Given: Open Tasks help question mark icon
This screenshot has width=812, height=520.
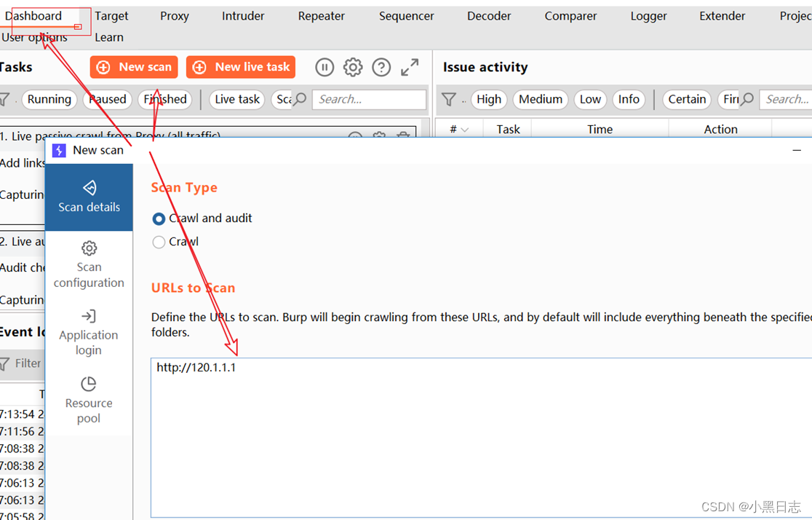Looking at the screenshot, I should (382, 68).
